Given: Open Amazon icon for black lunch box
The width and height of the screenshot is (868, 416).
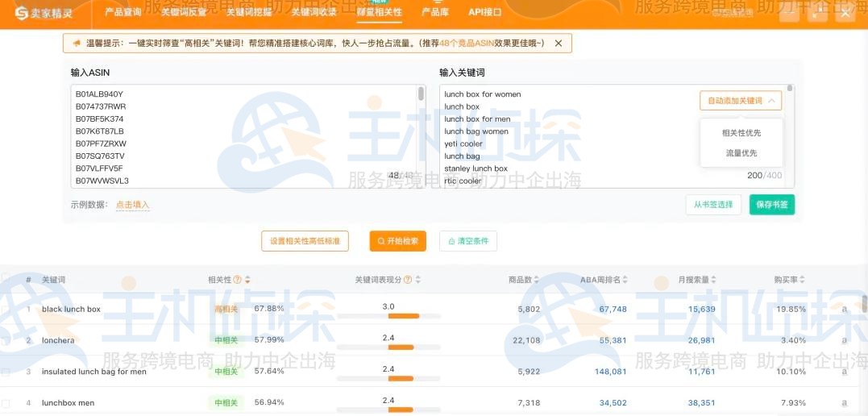Looking at the screenshot, I should (x=844, y=309).
